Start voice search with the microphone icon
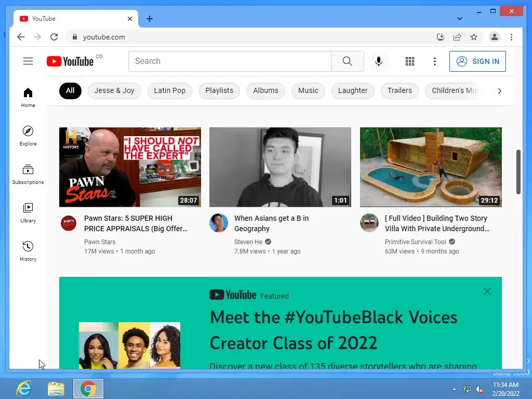532x399 pixels. (x=379, y=61)
